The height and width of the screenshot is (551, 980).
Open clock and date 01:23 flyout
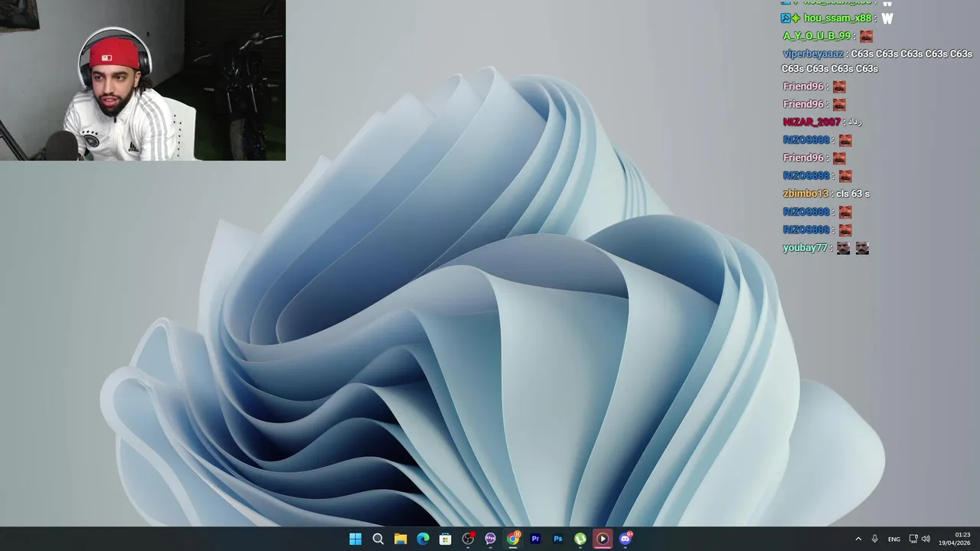click(x=955, y=539)
